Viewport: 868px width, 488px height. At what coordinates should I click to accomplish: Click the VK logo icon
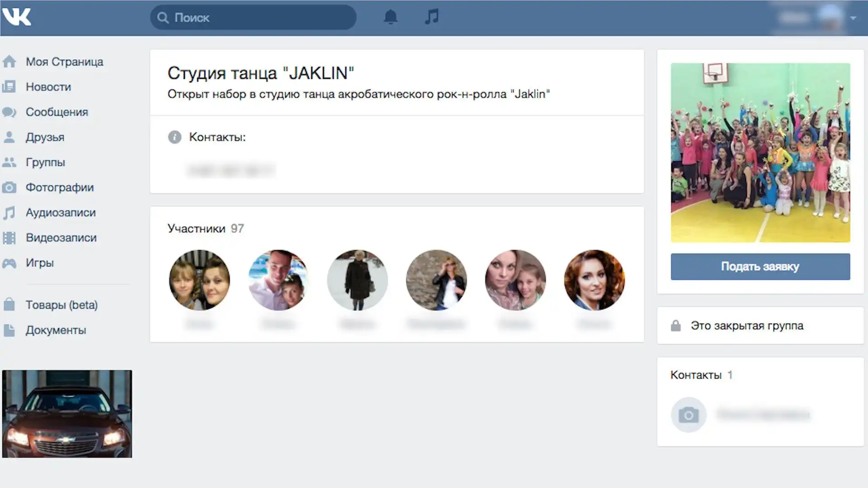tap(16, 17)
